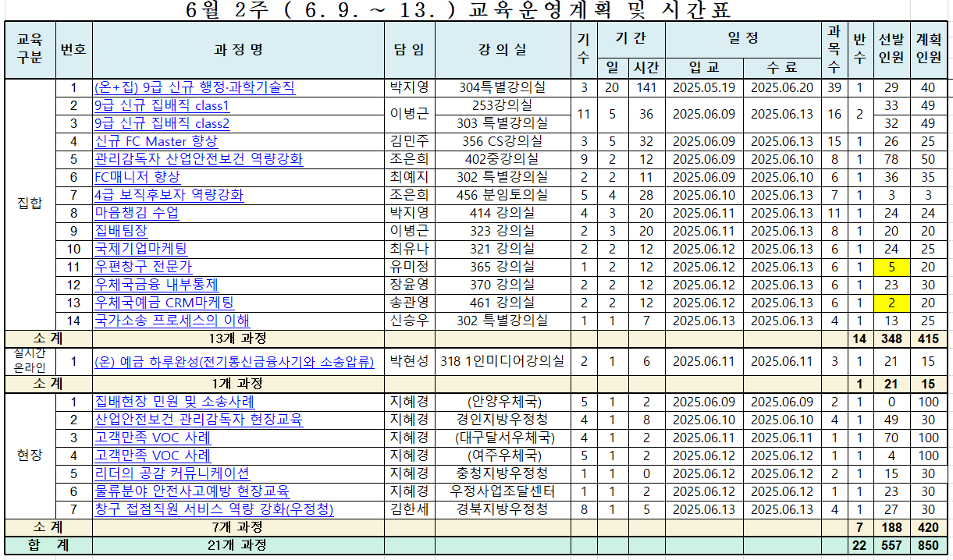Follow the 물류분야 안전사고예방 현장교육 link
The image size is (953, 560).
click(191, 491)
